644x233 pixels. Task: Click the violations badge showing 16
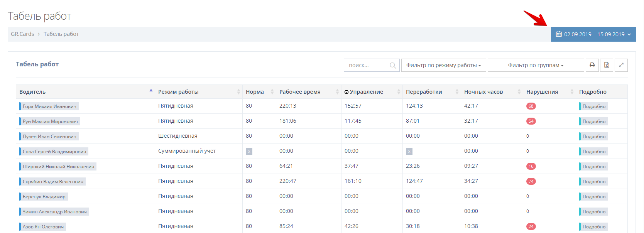tap(531, 166)
